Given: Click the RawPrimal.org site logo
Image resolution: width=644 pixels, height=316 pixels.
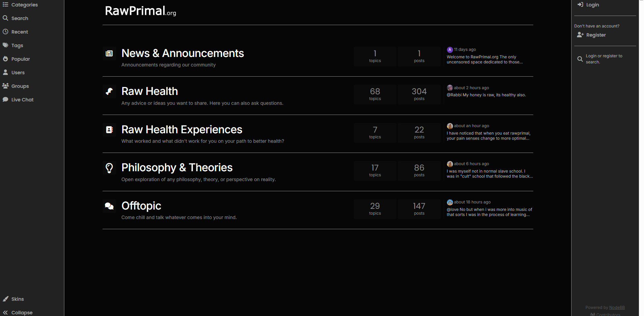Looking at the screenshot, I should click(140, 11).
